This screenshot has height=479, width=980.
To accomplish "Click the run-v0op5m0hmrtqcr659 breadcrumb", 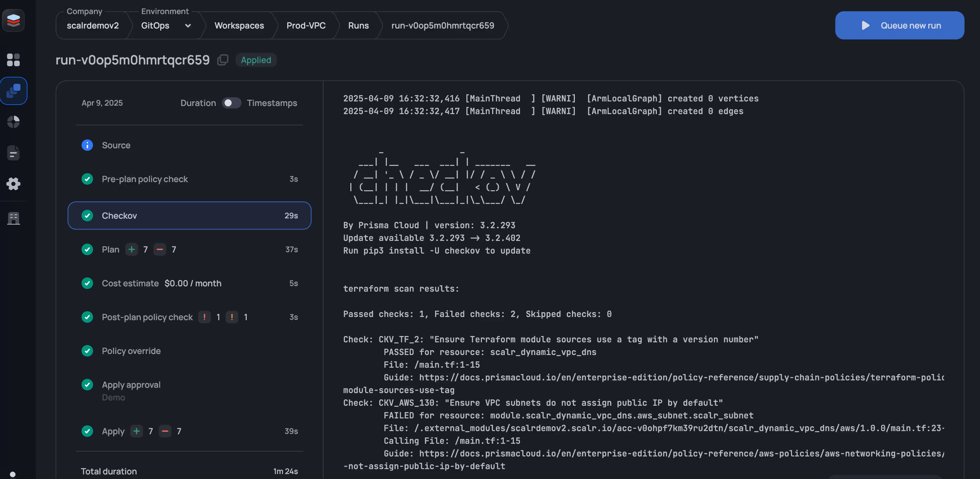I will click(x=442, y=25).
